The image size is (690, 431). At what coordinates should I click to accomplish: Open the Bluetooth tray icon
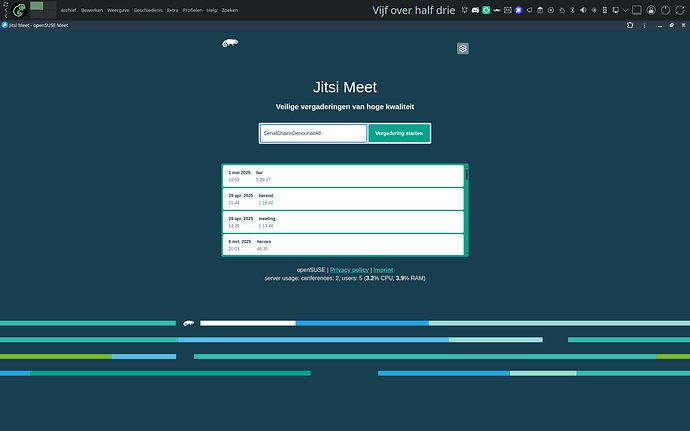(x=573, y=10)
